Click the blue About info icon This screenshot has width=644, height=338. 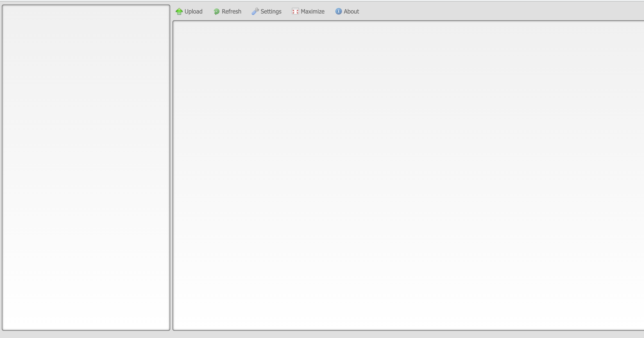pyautogui.click(x=338, y=11)
